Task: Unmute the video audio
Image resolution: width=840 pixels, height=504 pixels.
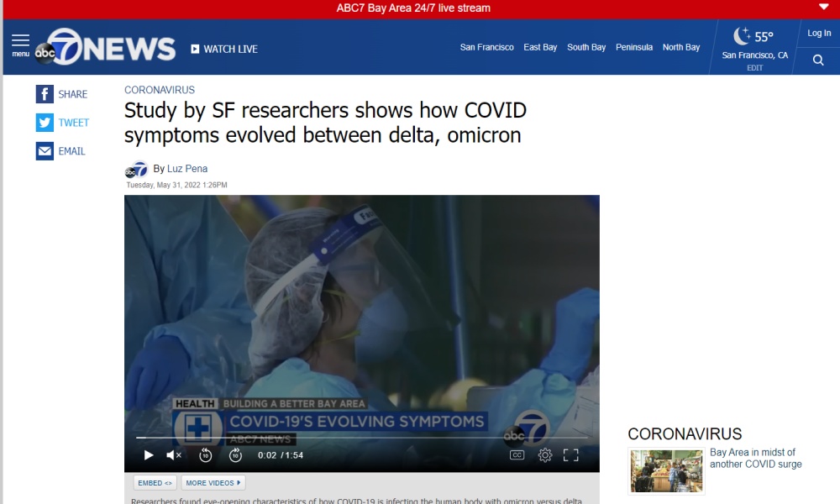Action: click(174, 455)
